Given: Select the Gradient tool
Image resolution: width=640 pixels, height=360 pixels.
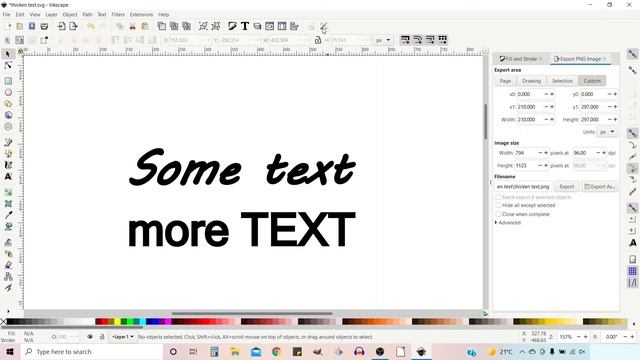Looking at the screenshot, I should click(8, 192).
